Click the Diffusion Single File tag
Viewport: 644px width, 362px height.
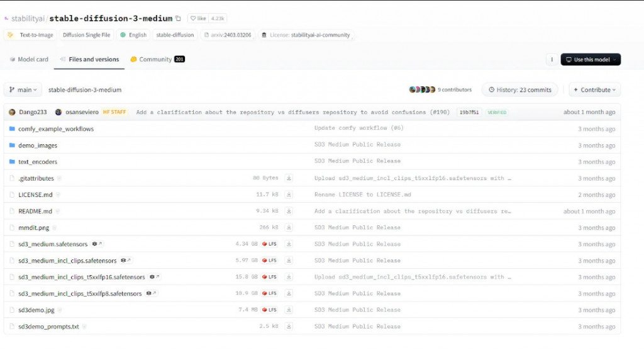pos(86,35)
